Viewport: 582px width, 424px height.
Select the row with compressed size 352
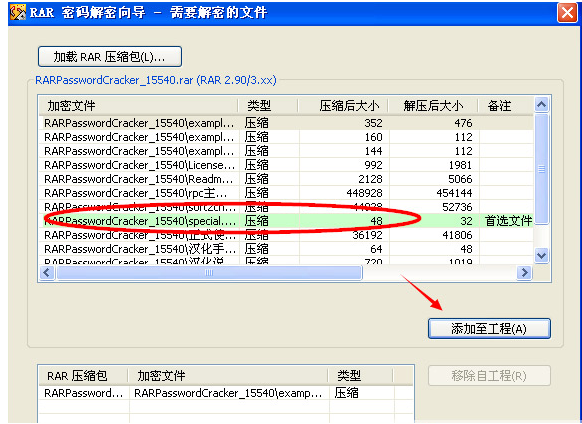click(x=286, y=123)
